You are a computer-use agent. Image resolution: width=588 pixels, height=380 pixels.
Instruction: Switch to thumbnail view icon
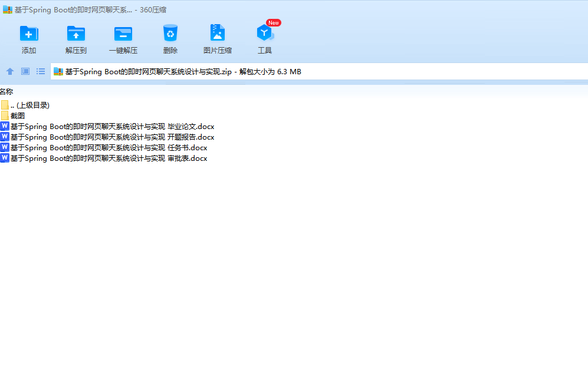[x=25, y=71]
